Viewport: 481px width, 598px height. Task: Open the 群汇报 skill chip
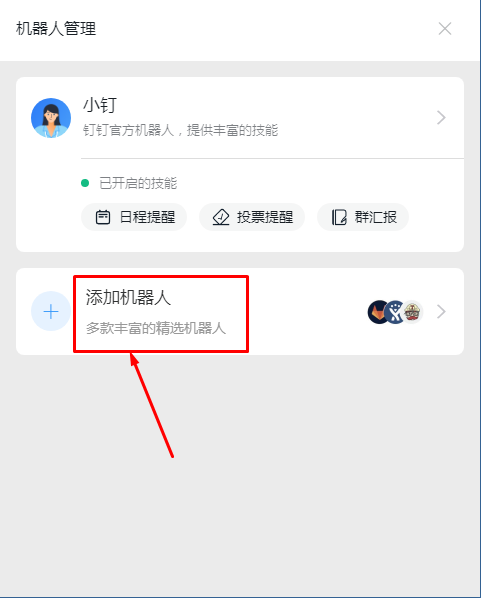(363, 217)
